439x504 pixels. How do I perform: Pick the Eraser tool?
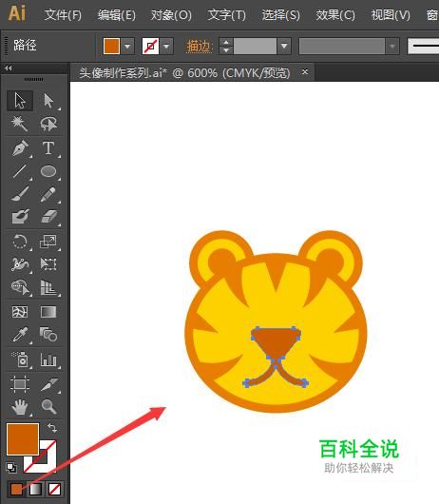pos(48,216)
